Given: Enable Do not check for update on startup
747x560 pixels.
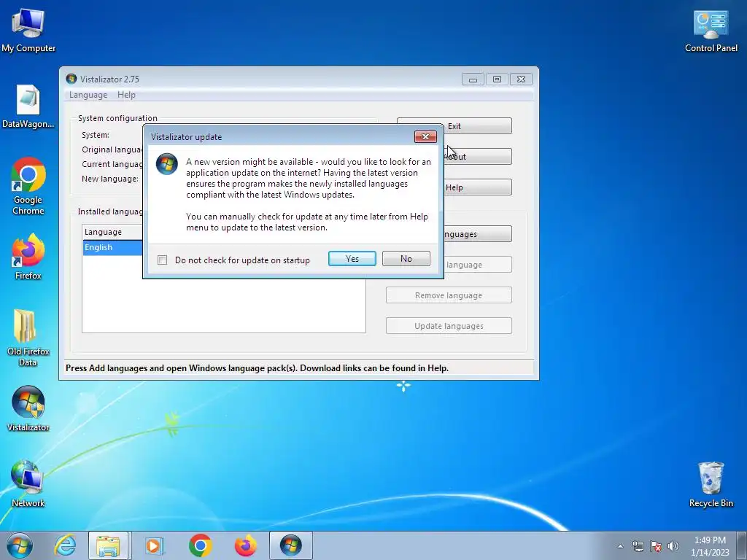Looking at the screenshot, I should point(162,260).
